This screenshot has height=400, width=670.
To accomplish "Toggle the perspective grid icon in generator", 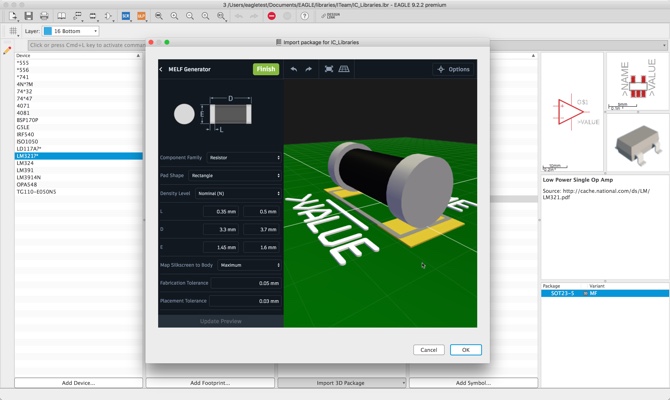I will coord(344,69).
